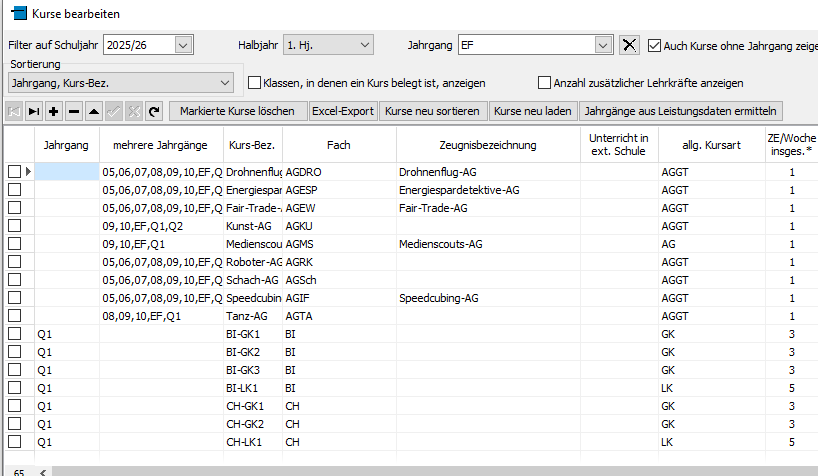Click the first record navigation icon

[x=15, y=111]
